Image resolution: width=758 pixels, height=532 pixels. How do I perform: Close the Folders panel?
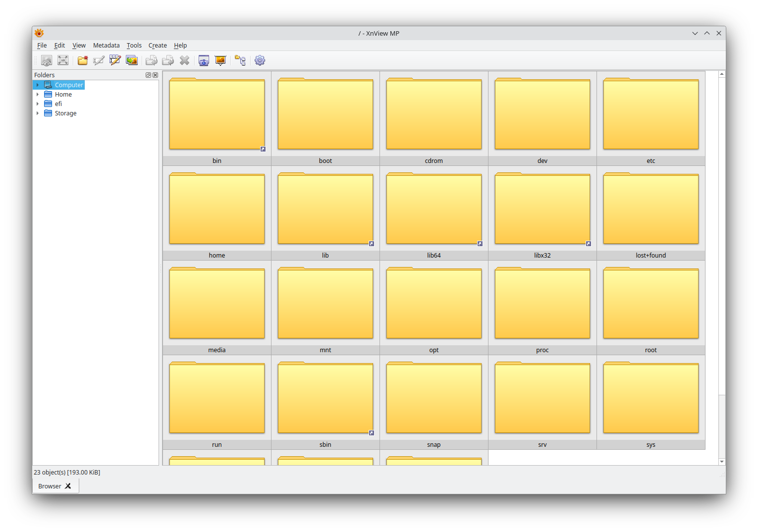(155, 75)
